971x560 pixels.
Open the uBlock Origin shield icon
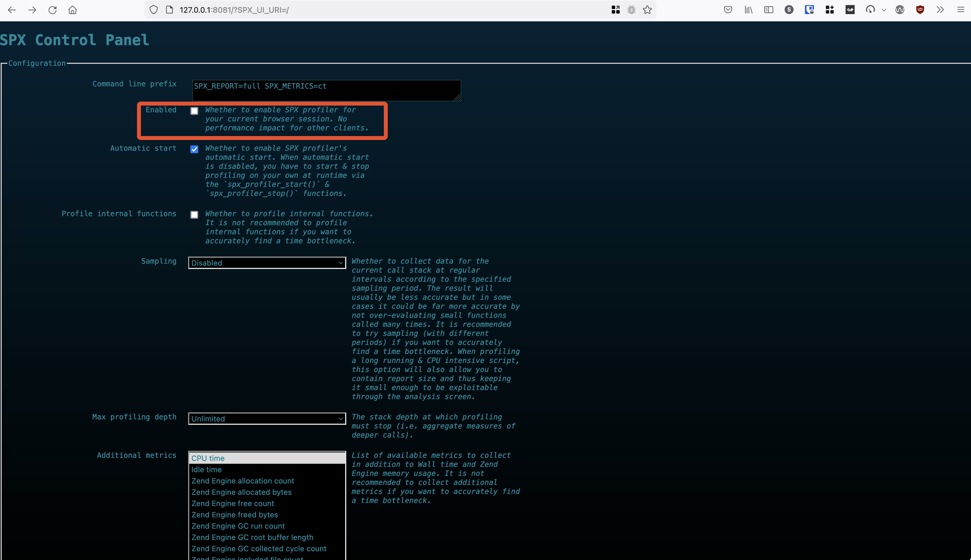coord(920,10)
